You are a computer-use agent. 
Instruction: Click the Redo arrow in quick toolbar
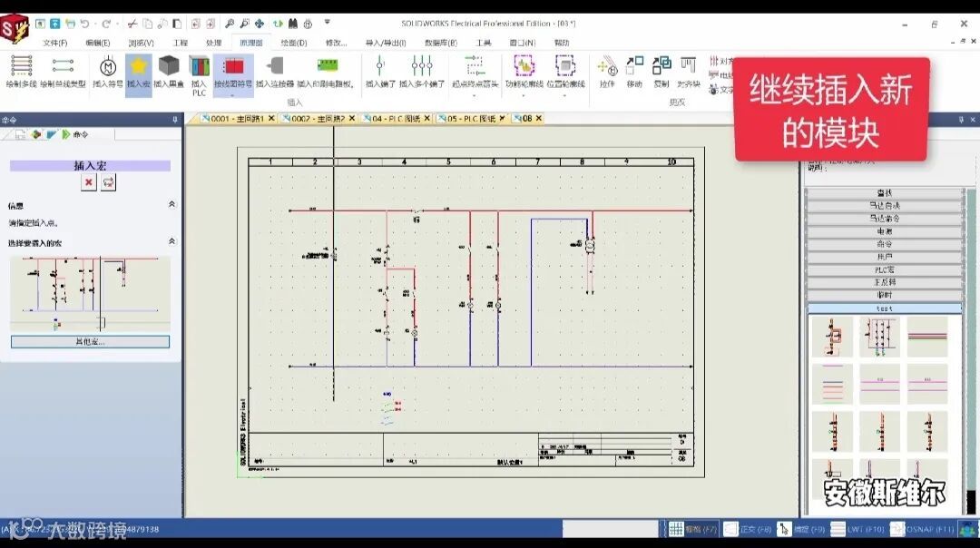point(106,24)
